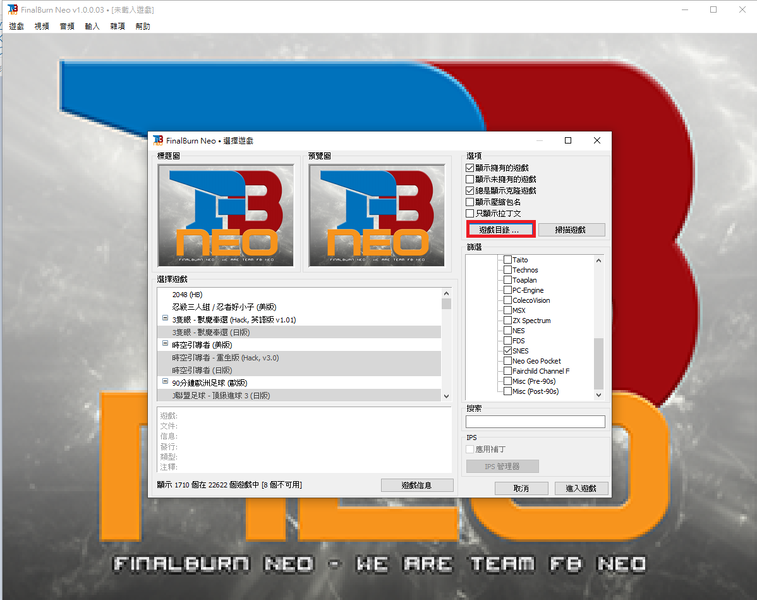Check the Misc (Pre-90s) filter box
Screen dimensions: 757x600
pyautogui.click(x=507, y=381)
